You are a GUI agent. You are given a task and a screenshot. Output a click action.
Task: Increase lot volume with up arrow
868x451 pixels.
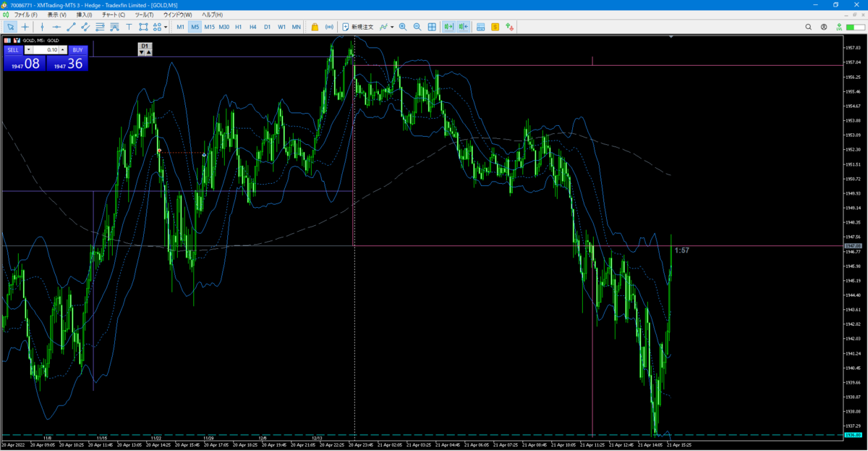coord(63,50)
